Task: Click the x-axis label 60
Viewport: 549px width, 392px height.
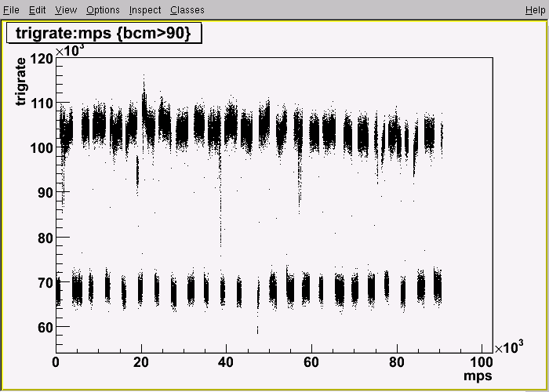Action: tap(311, 362)
